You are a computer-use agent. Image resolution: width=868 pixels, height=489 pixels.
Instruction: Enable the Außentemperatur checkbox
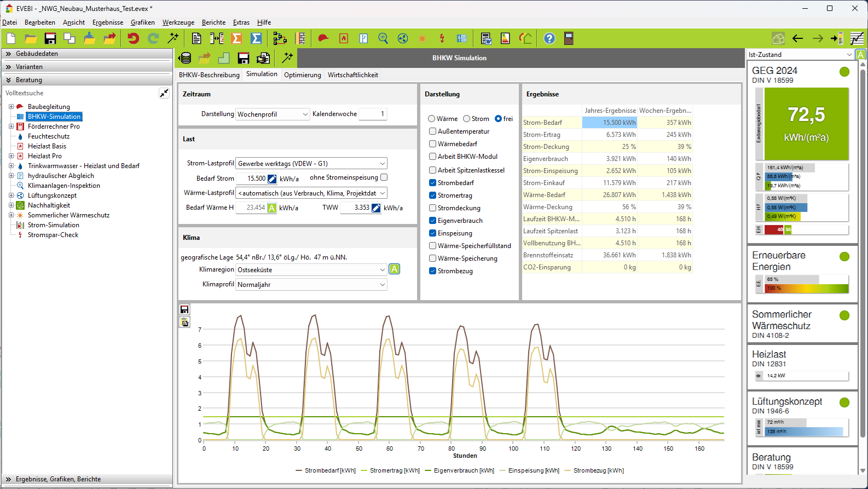tap(433, 131)
